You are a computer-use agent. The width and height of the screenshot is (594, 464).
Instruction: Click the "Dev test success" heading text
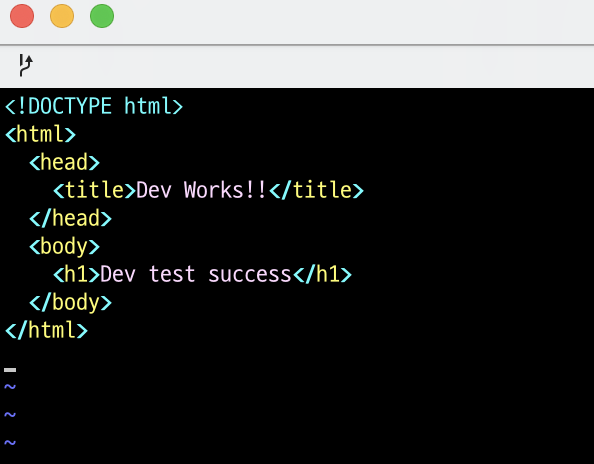coord(196,274)
